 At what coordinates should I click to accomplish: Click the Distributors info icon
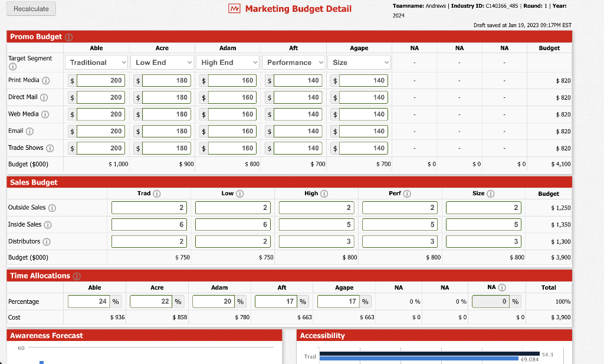tap(46, 242)
